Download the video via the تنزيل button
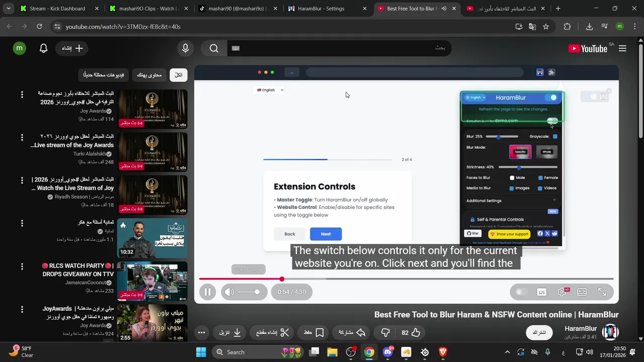The image size is (644, 362). tap(230, 332)
